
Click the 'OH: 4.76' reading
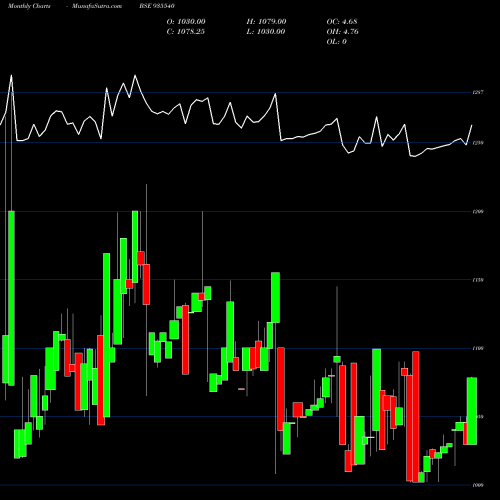[343, 32]
